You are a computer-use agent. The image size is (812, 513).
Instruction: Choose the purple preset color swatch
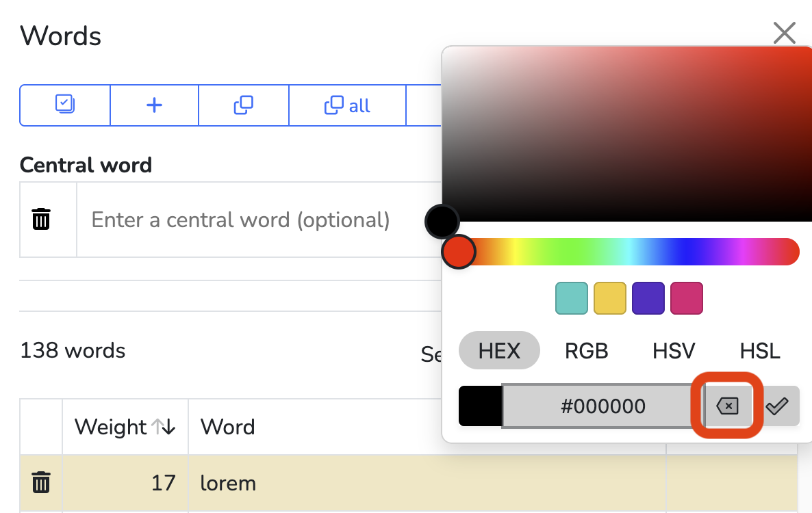[x=648, y=298]
